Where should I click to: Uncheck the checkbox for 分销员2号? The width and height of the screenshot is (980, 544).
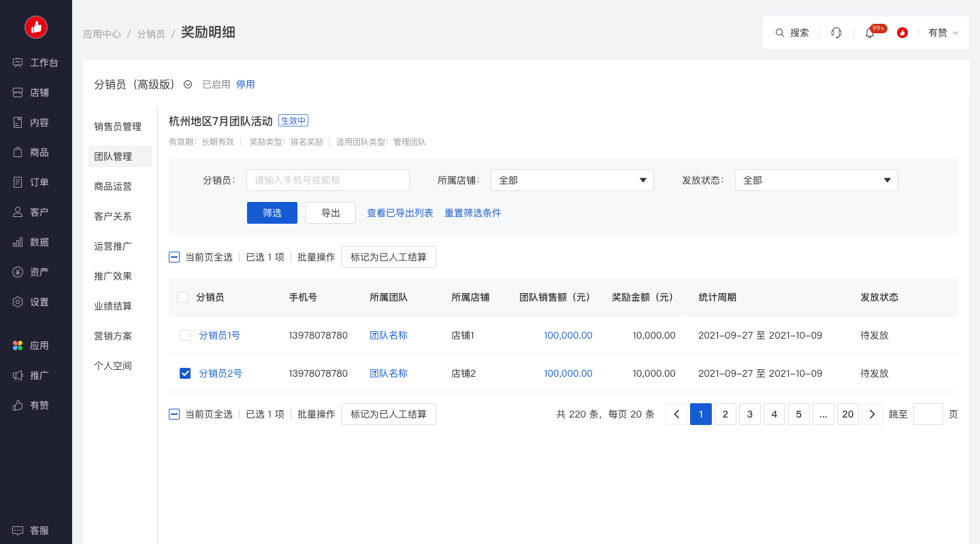point(185,373)
